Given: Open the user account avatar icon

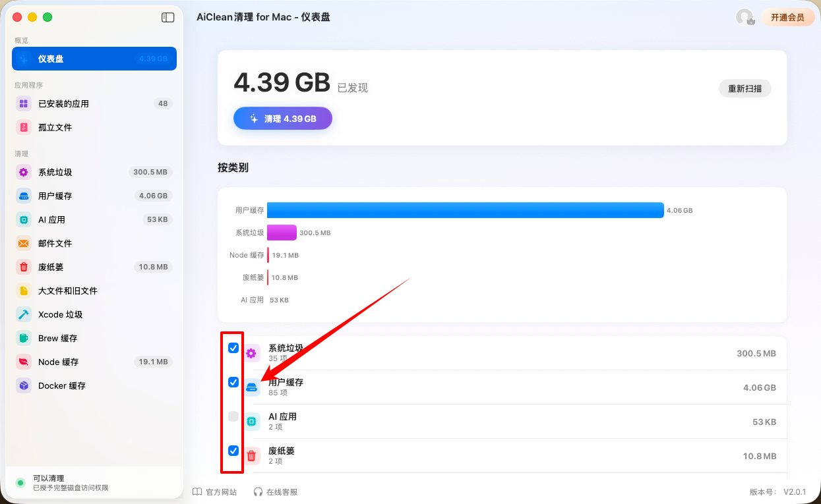Looking at the screenshot, I should tap(745, 17).
